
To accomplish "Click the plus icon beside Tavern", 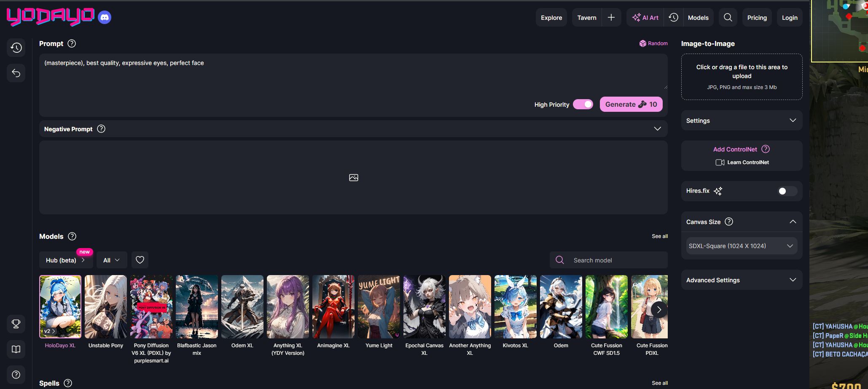I will [611, 17].
